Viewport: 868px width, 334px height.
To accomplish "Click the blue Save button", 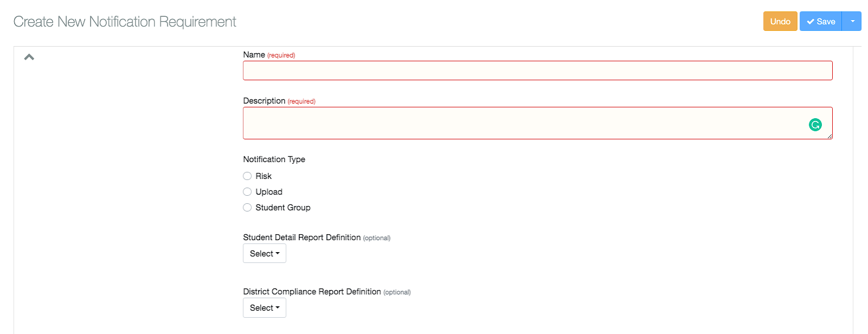I will tap(821, 21).
